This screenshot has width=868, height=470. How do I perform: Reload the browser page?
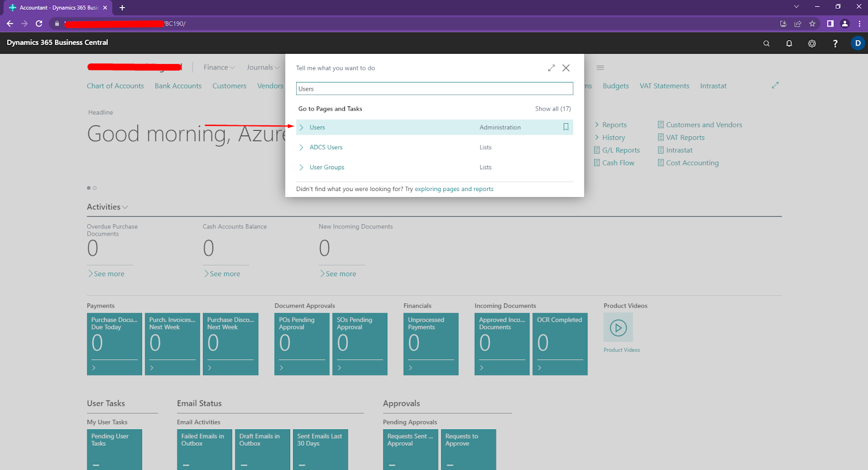pos(39,23)
